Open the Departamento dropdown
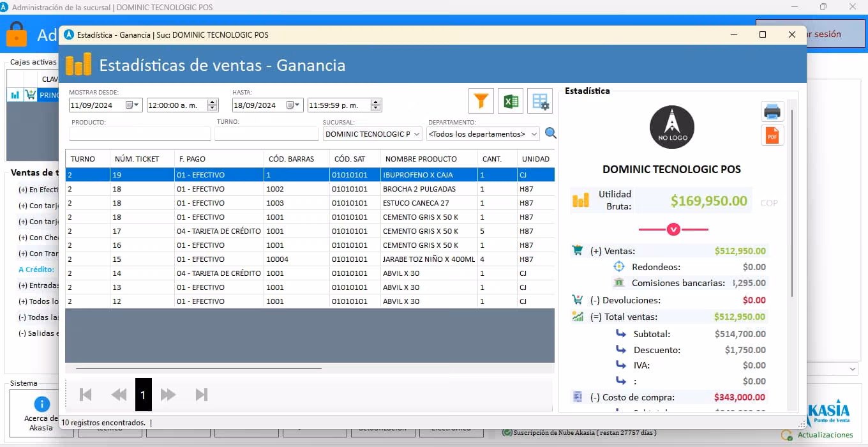Viewport: 868px width, 447px height. pos(534,134)
